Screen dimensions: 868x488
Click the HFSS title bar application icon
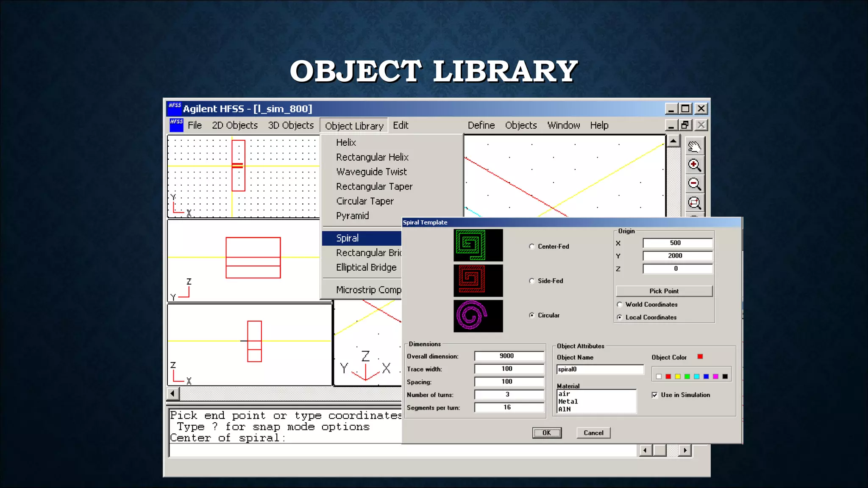click(x=175, y=108)
